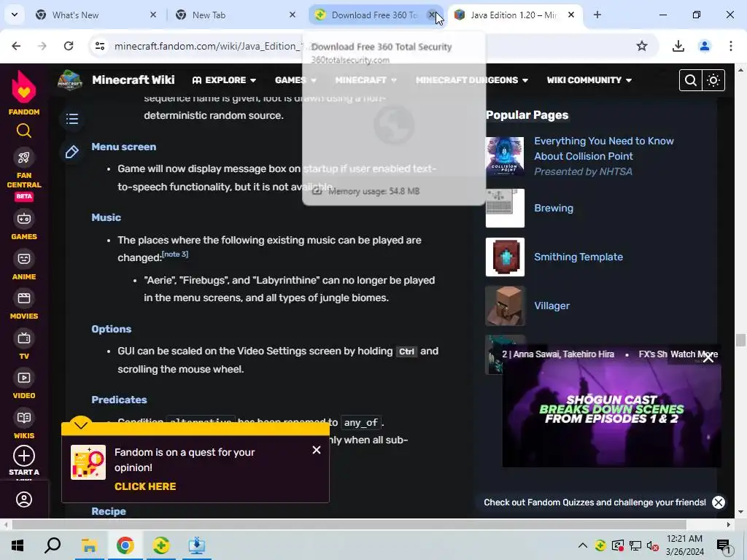The width and height of the screenshot is (747, 560).
Task: View site information icon in address bar
Action: [99, 46]
